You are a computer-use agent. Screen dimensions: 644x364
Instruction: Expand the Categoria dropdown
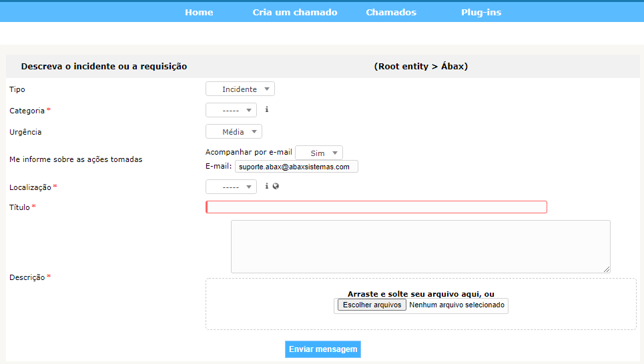click(x=231, y=111)
